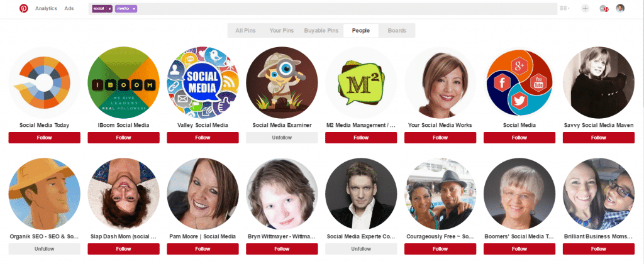
Task: Open the Pinterest home logo
Action: pos(24,8)
